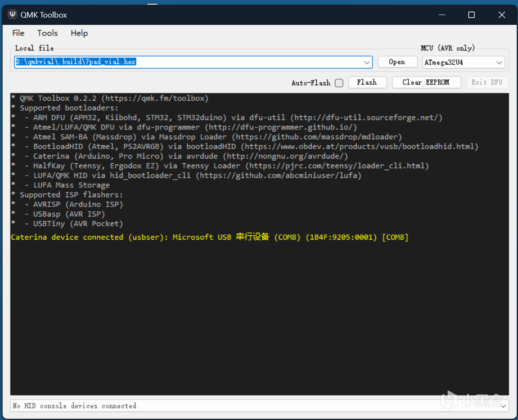The height and width of the screenshot is (420, 518).
Task: Click the Caterina Arduino Pro Micro log line
Action: pyautogui.click(x=180, y=156)
